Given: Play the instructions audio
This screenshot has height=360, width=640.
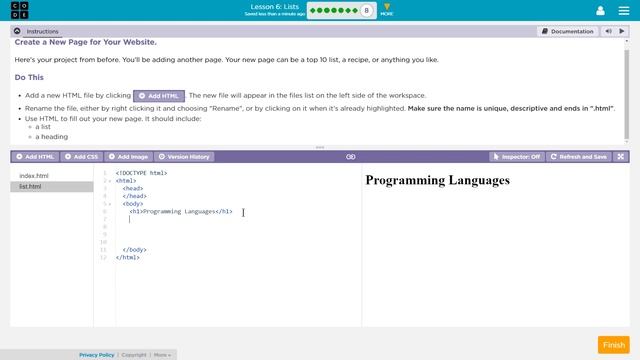Looking at the screenshot, I should click(622, 31).
